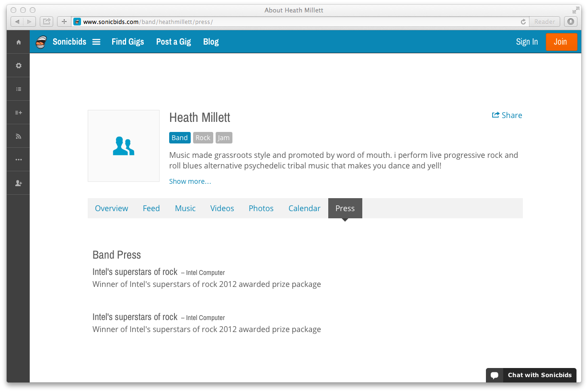Click the fullscreen arrows in title bar
Image resolution: width=588 pixels, height=392 pixels.
coord(576,10)
